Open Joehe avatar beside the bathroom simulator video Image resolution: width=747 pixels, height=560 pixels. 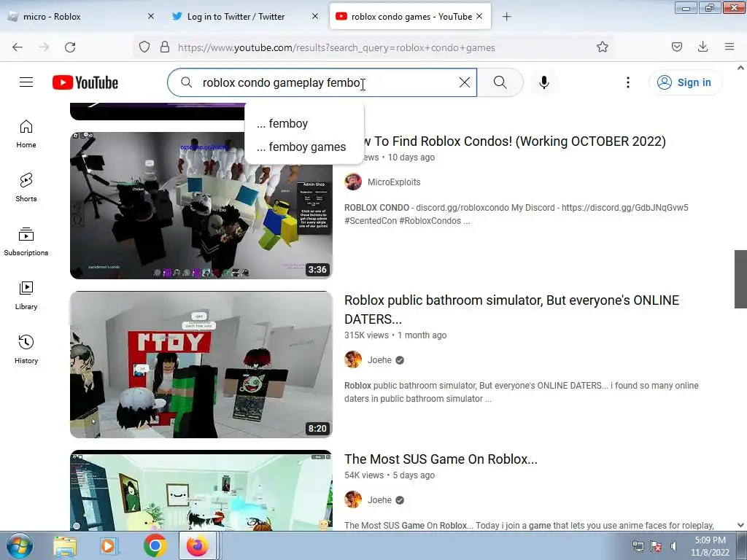coord(353,360)
